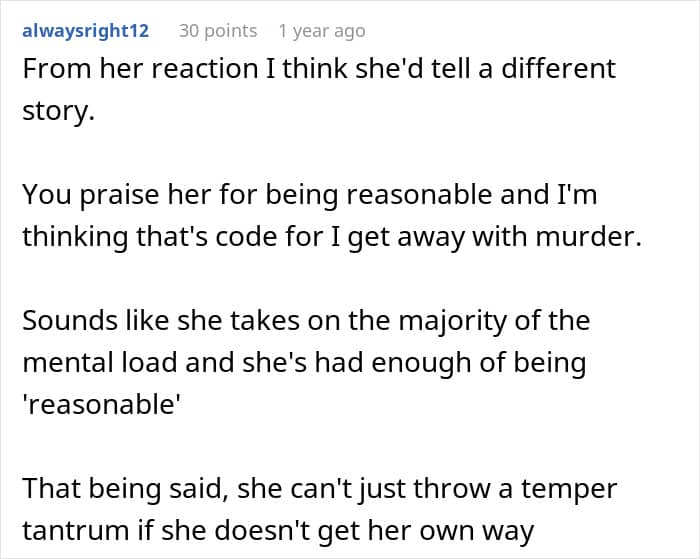Click the word "temper" in the last paragraph
Screen dimensions: 700x559
tap(576, 488)
